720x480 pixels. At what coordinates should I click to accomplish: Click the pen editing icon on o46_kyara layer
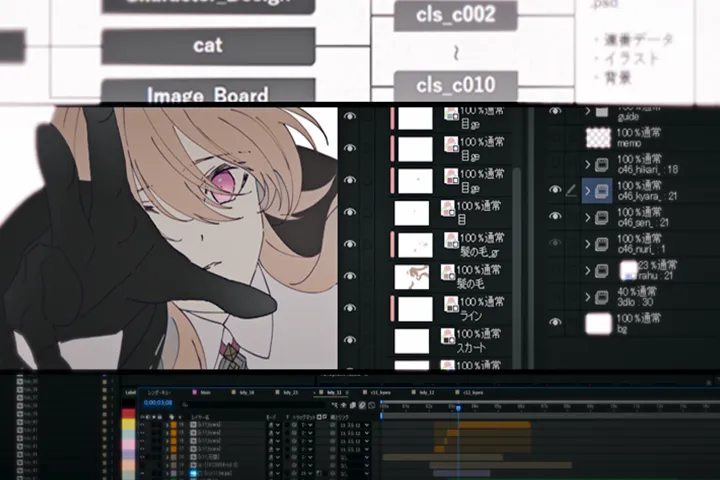[x=571, y=190]
